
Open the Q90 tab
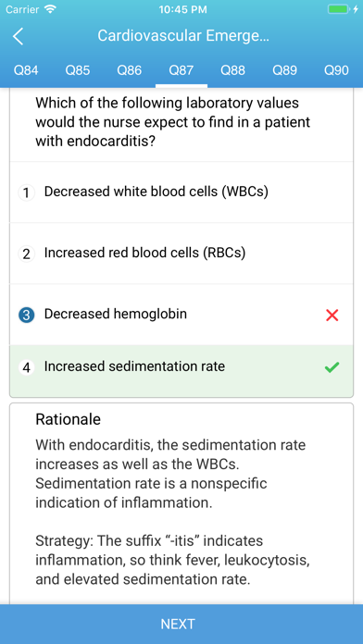pyautogui.click(x=336, y=70)
